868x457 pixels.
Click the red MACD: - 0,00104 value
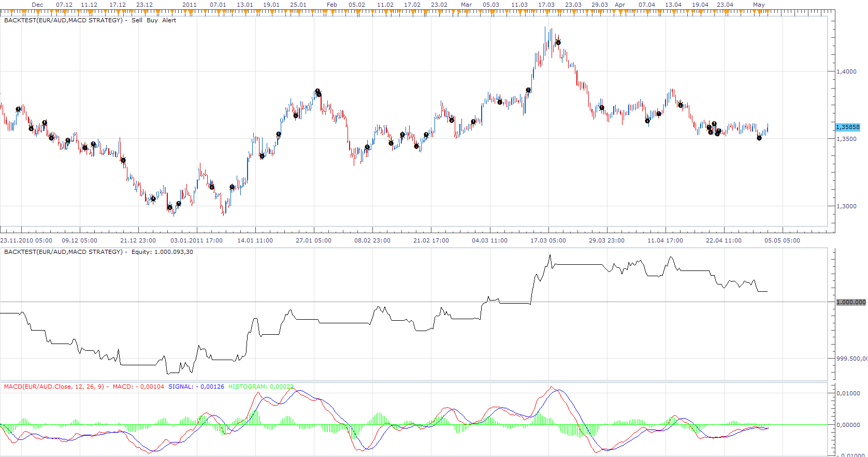click(138, 387)
